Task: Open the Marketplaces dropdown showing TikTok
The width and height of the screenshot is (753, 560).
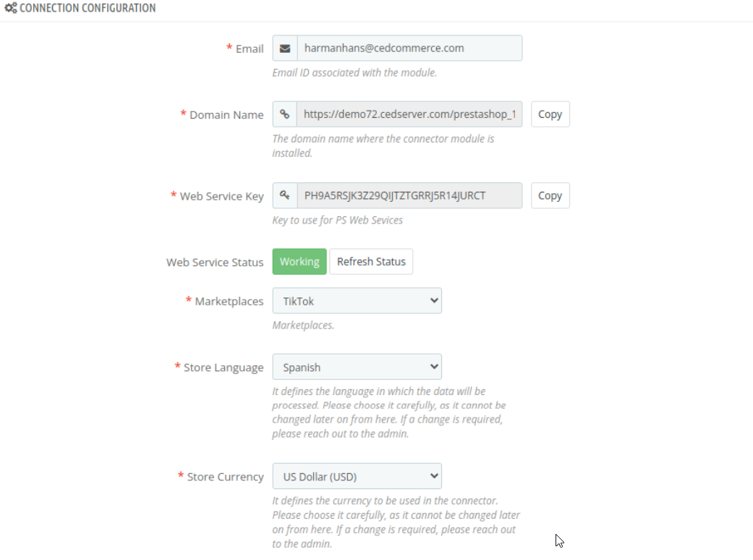Action: click(357, 301)
